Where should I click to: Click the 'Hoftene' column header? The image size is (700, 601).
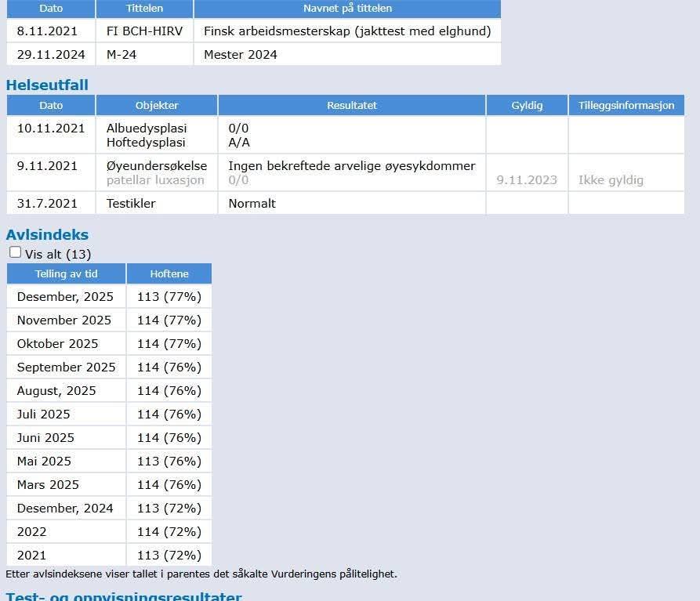point(169,274)
